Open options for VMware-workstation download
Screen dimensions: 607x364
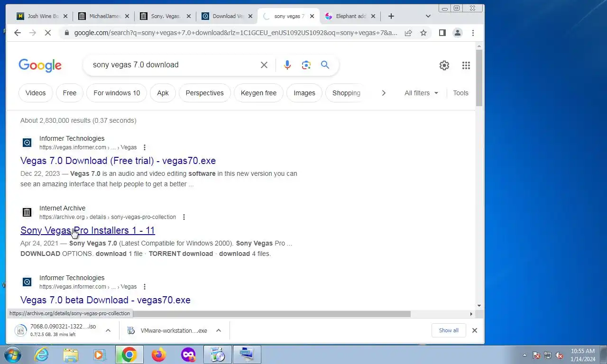pyautogui.click(x=218, y=330)
